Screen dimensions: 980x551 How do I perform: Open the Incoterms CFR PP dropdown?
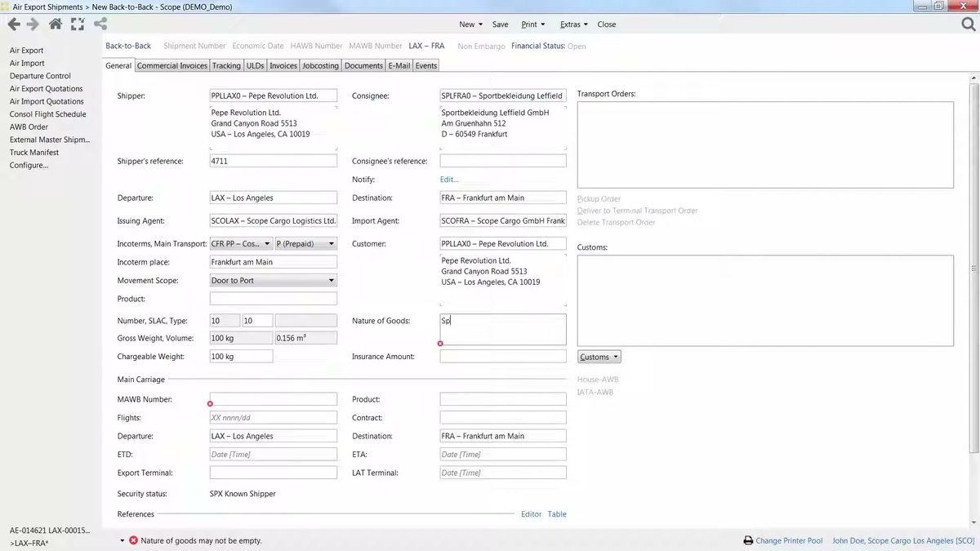241,243
